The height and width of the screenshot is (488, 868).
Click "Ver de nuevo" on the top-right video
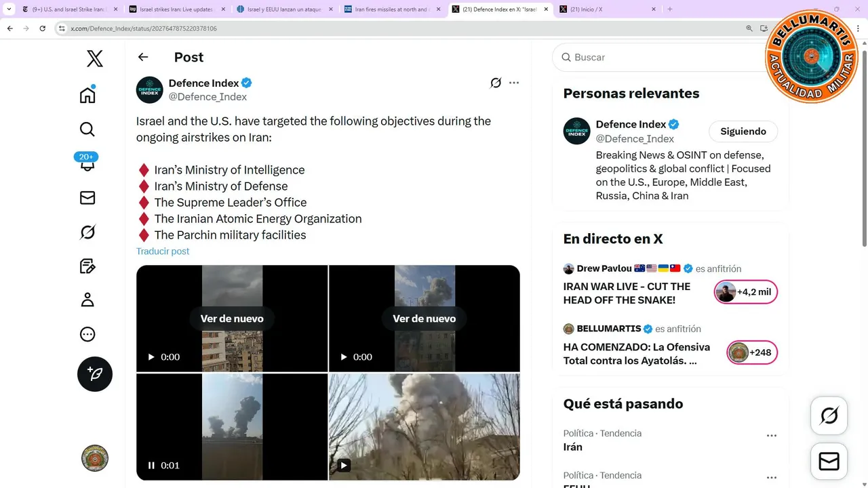[x=424, y=319]
